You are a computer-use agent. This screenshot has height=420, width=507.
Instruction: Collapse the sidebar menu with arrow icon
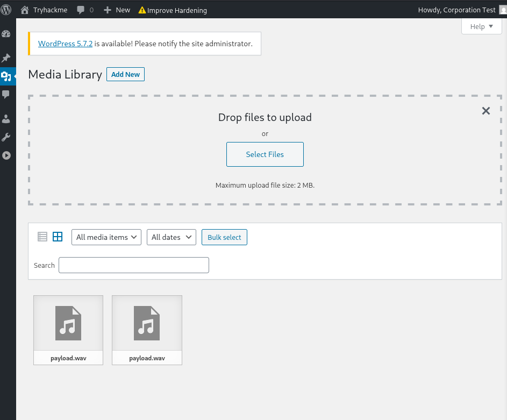(6, 155)
